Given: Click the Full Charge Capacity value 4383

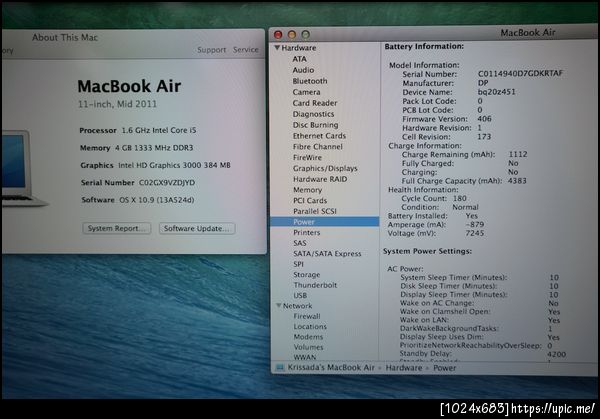Looking at the screenshot, I should pos(517,181).
